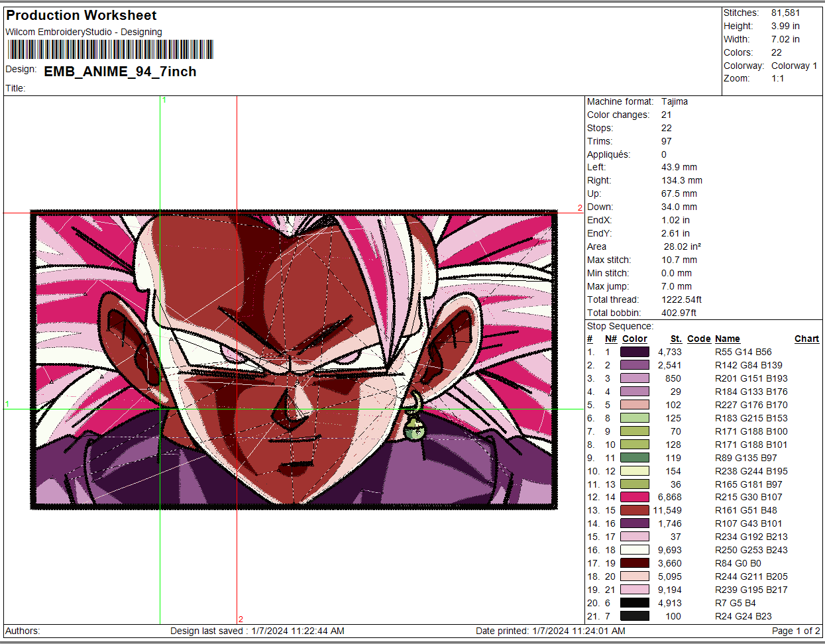The width and height of the screenshot is (825, 644).
Task: Select the Trims value 97
Action: (x=667, y=141)
